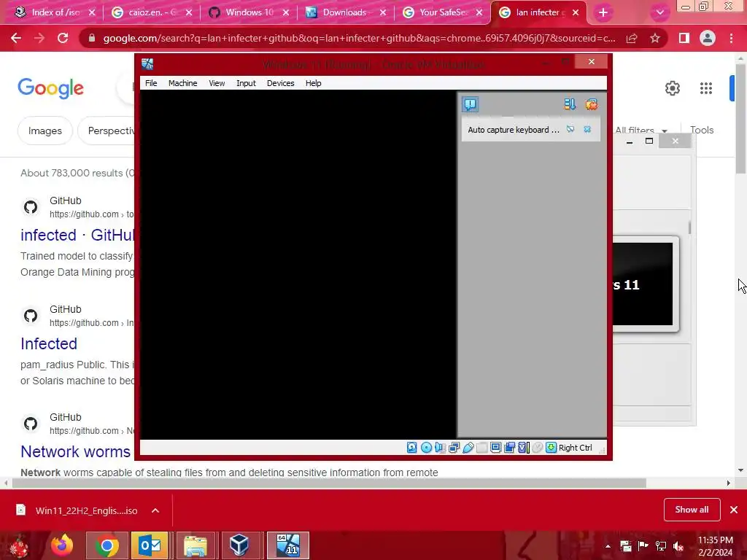Disable the Auto capture keyboard message icon

click(570, 130)
